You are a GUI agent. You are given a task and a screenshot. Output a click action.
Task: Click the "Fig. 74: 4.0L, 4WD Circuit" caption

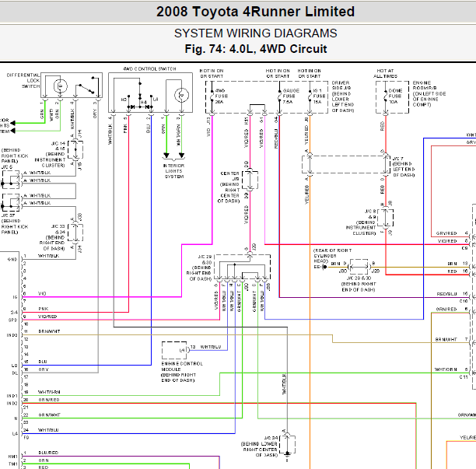click(256, 49)
